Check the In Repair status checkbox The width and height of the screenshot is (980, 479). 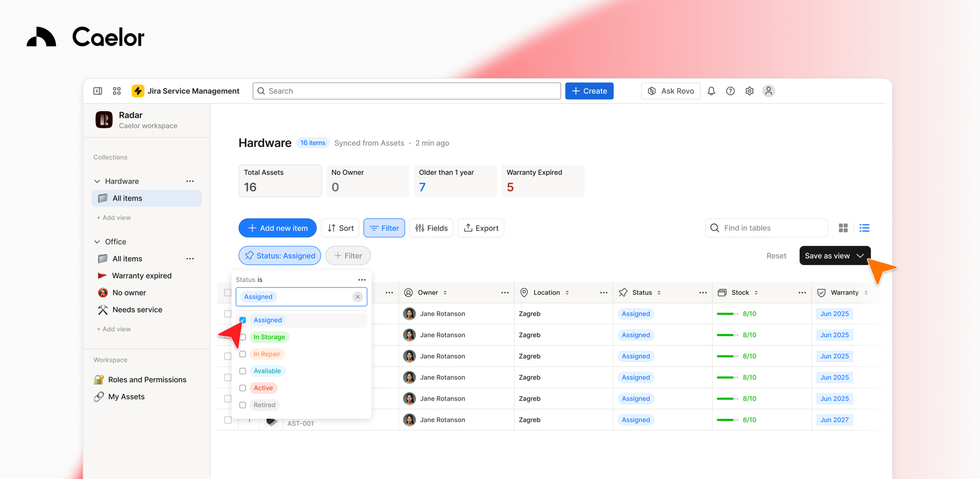click(x=242, y=354)
